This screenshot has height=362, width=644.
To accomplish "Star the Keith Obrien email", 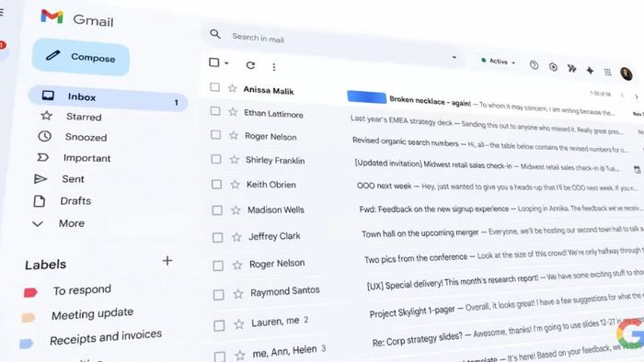I will (x=235, y=185).
